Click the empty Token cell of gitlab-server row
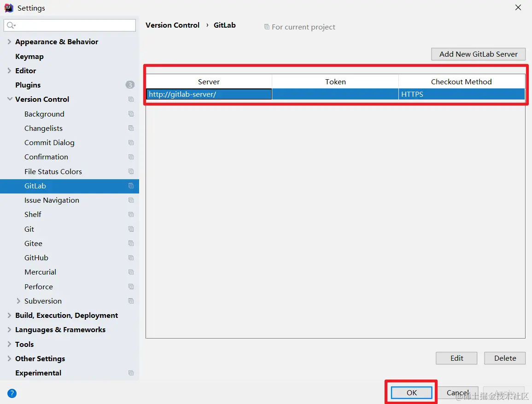Image resolution: width=532 pixels, height=404 pixels. point(335,94)
